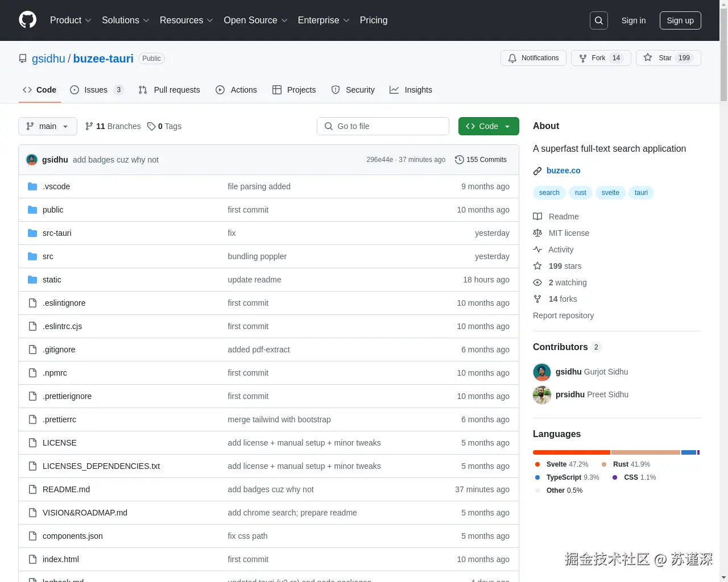Screen dimensions: 728x582
Task: Click the search magnifier icon in header
Action: pyautogui.click(x=599, y=20)
